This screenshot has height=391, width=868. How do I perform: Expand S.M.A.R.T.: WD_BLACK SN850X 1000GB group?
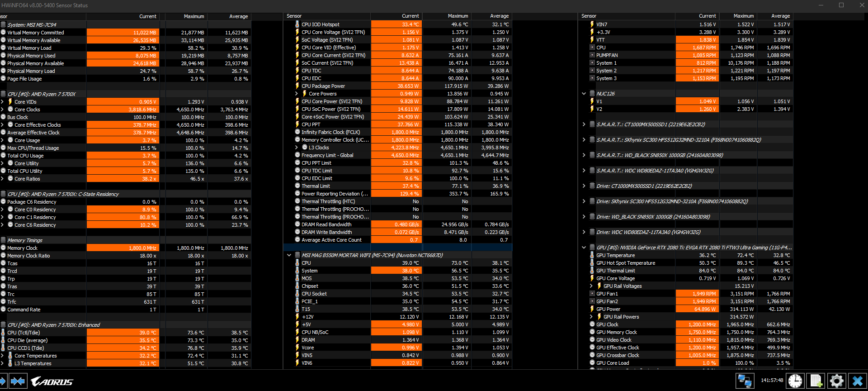click(x=584, y=155)
